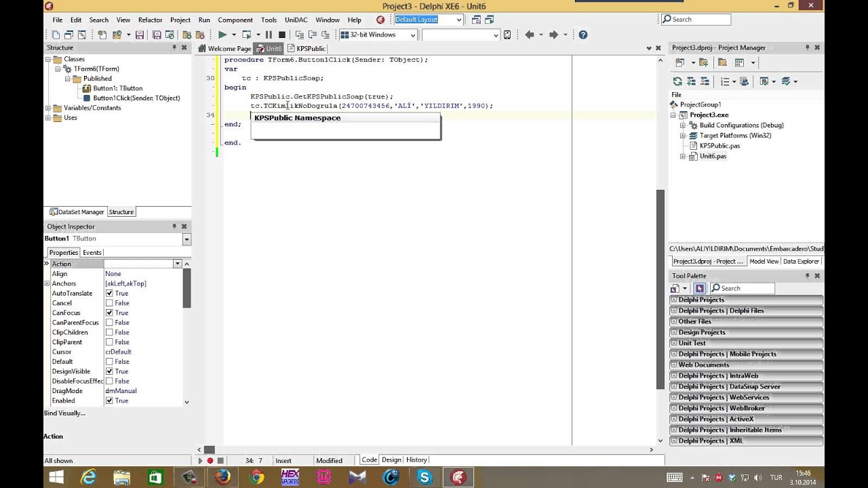Open History view at editor bottom
Image resolution: width=868 pixels, height=488 pixels.
point(416,460)
